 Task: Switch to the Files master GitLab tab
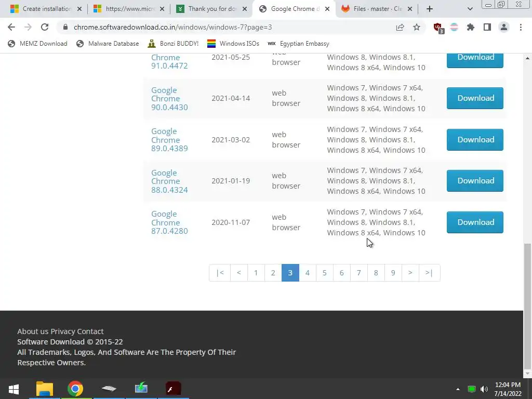tap(377, 9)
